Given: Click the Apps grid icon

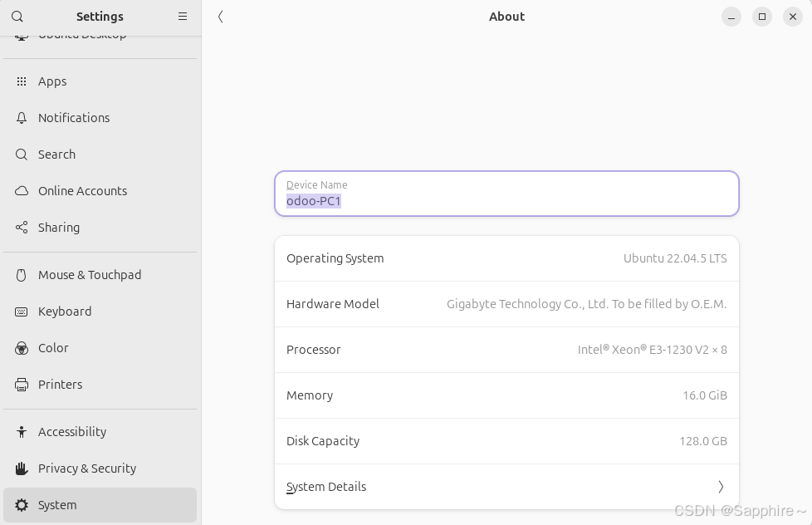Looking at the screenshot, I should coord(22,81).
